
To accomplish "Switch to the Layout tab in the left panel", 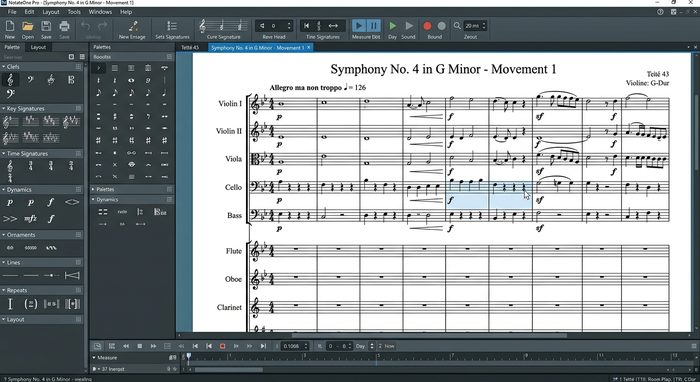I will [x=38, y=47].
